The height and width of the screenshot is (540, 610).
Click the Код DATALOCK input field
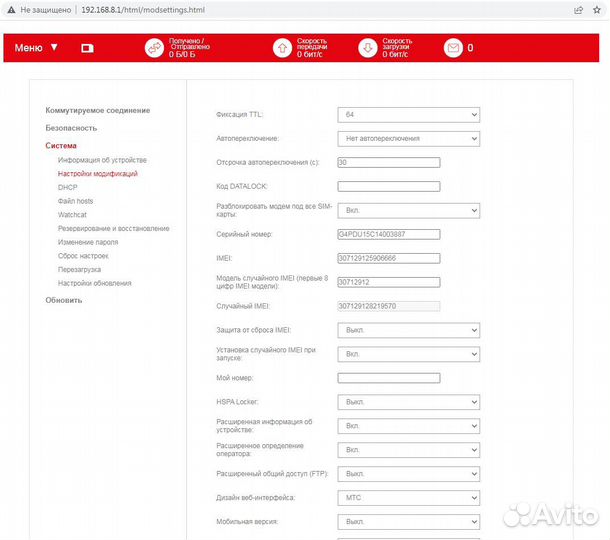pyautogui.click(x=389, y=186)
